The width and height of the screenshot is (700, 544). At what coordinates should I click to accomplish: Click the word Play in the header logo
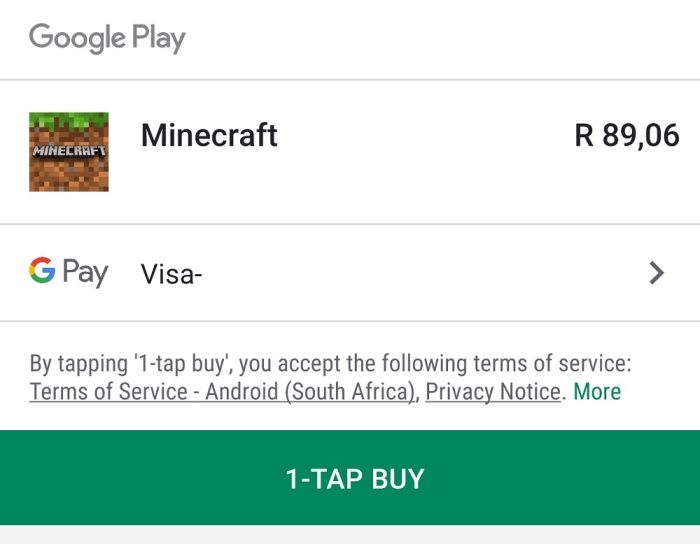tap(159, 40)
